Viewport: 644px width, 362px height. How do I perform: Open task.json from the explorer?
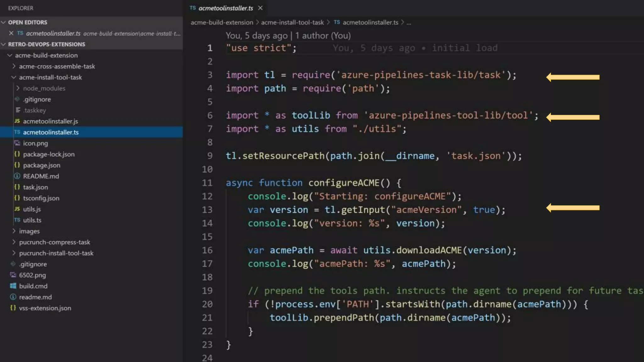[35, 187]
